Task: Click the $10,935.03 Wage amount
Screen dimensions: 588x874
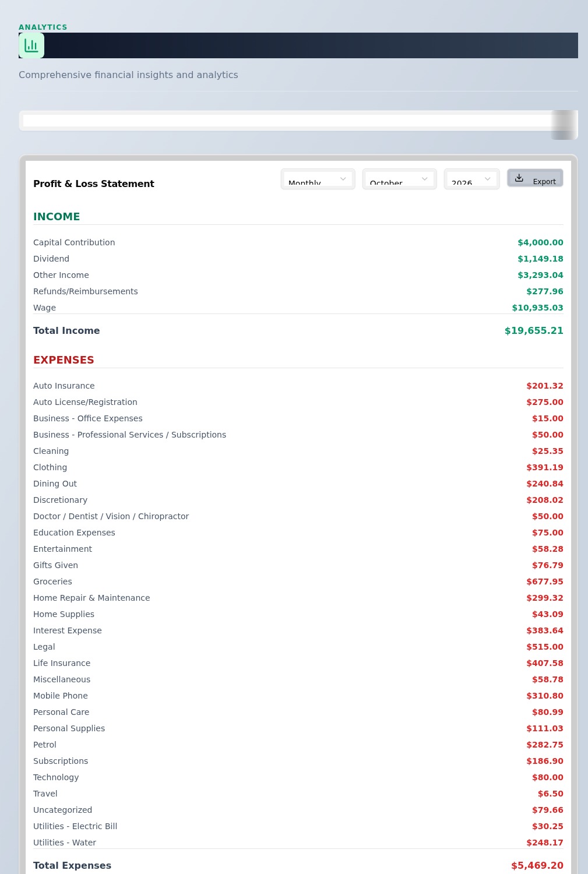Action: [x=538, y=308]
